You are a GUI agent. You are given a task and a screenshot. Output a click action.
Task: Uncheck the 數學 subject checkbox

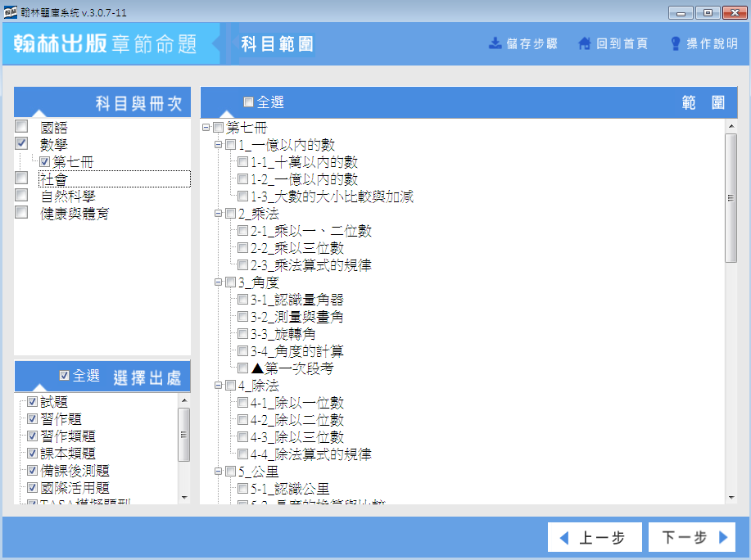coord(21,144)
